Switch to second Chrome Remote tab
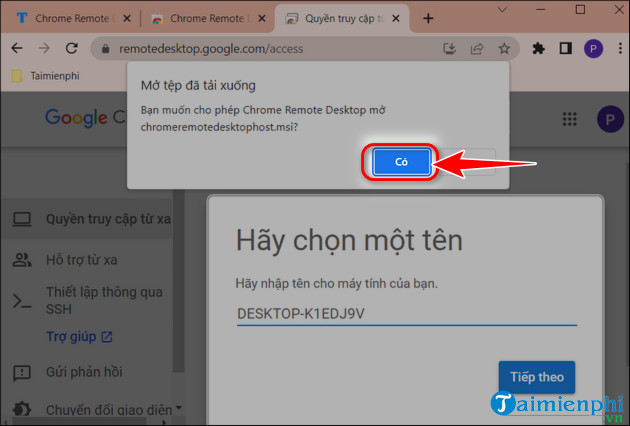This screenshot has width=630, height=426. point(207,18)
